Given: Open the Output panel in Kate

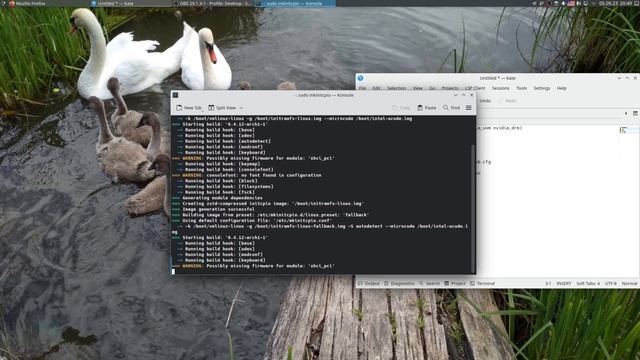Looking at the screenshot, I should click(369, 283).
